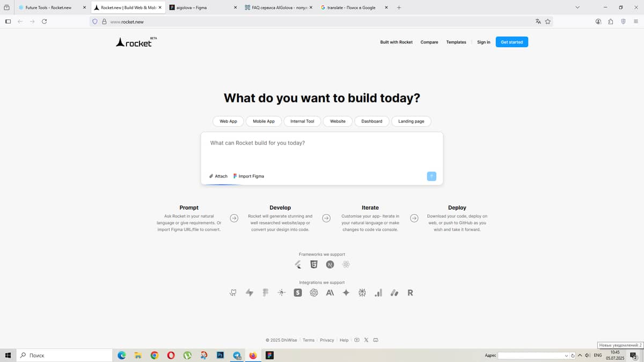Select the Landing page category chip
This screenshot has height=362, width=644.
tap(411, 121)
